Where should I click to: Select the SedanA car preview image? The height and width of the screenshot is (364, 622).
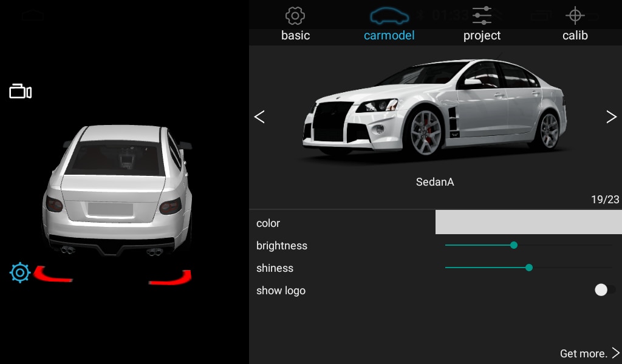pyautogui.click(x=435, y=109)
